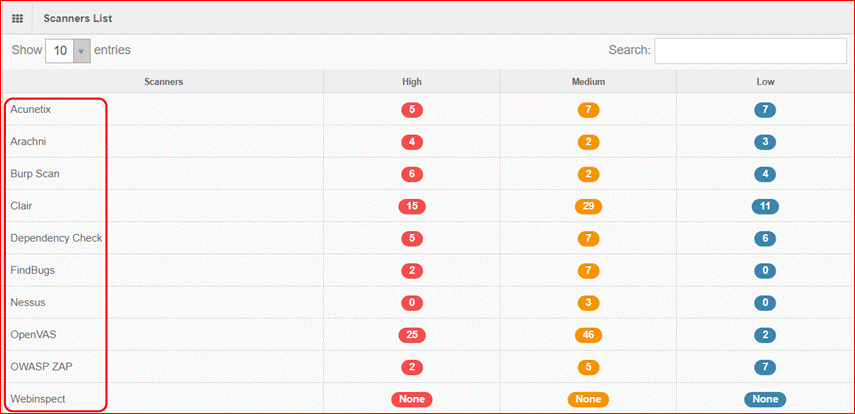Image resolution: width=855 pixels, height=414 pixels.
Task: Select the Burp Scan row name
Action: pos(35,174)
